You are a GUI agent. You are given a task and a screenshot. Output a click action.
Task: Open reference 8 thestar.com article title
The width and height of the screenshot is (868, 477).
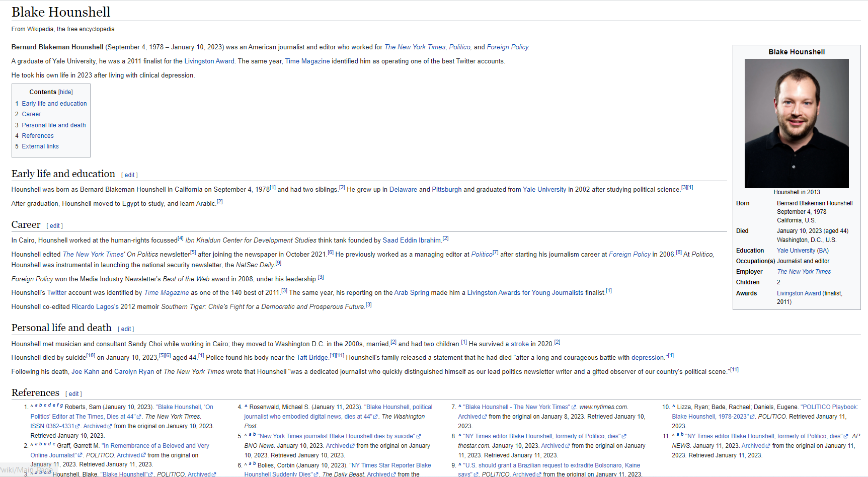[541, 436]
